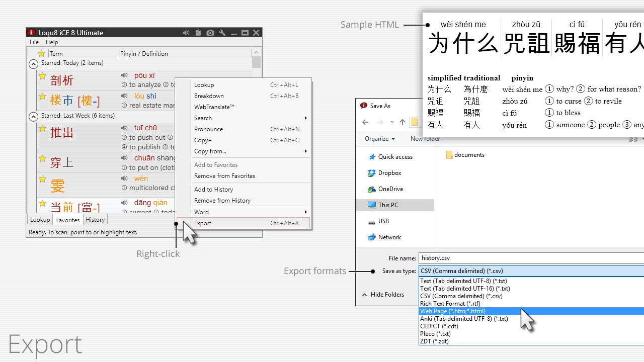
Task: Select ZDT (*.zdt) format
Action: 532,341
